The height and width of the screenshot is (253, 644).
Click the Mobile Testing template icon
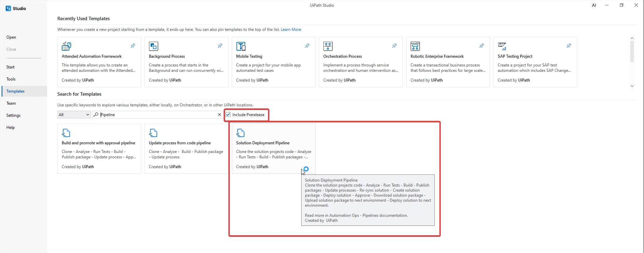(241, 46)
